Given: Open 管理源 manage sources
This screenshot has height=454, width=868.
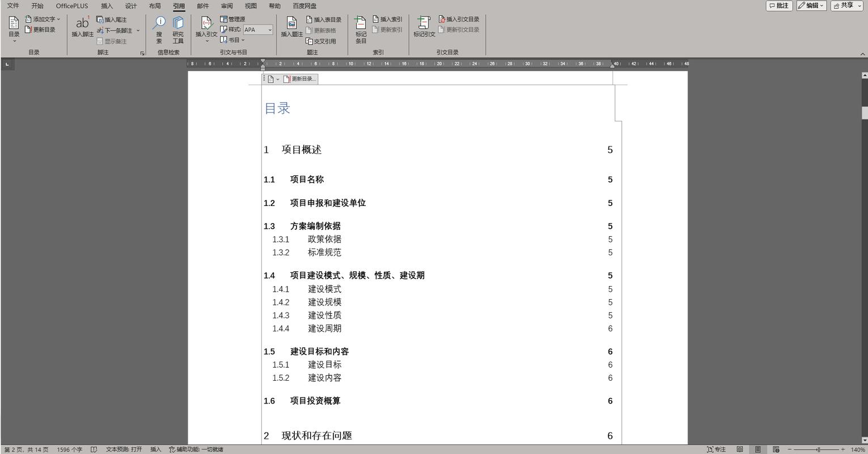Looking at the screenshot, I should point(233,19).
